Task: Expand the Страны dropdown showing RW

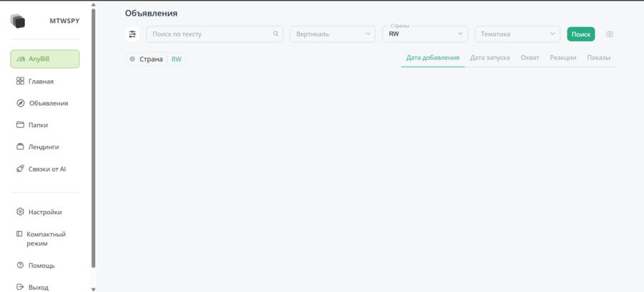Action: (425, 34)
